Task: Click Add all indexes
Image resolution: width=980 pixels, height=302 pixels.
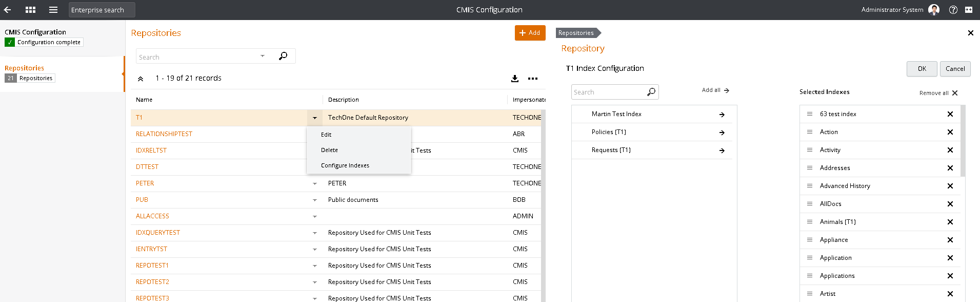Action: 715,90
